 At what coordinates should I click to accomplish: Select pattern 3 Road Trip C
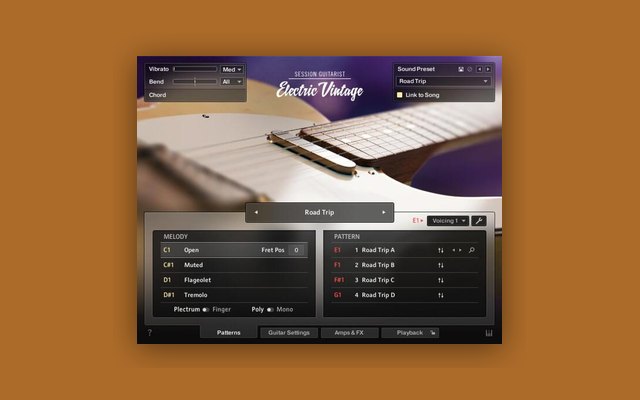click(404, 280)
